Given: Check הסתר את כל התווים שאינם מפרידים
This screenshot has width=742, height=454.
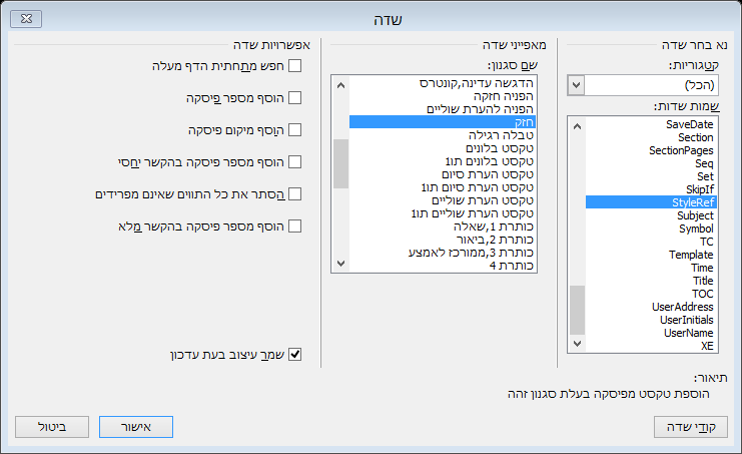Looking at the screenshot, I should tap(295, 194).
